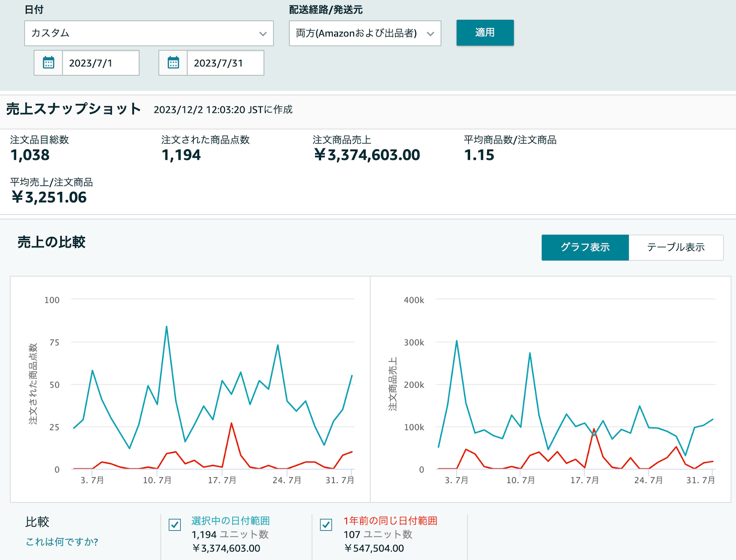Viewport: 736px width, 560px height.
Task: Click the 107 ユニット数 last-year value
Action: click(x=378, y=535)
